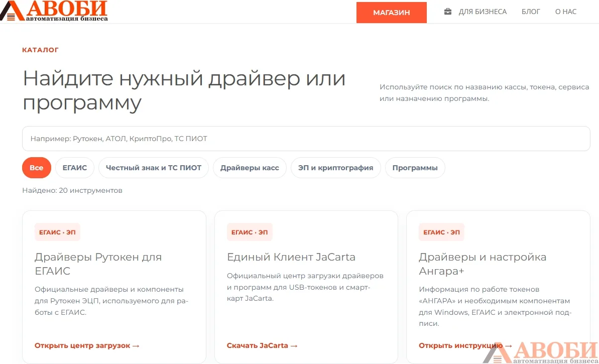Click the Открыть центр загрузок link
Screen dimensions: 599x364
pyautogui.click(x=87, y=345)
